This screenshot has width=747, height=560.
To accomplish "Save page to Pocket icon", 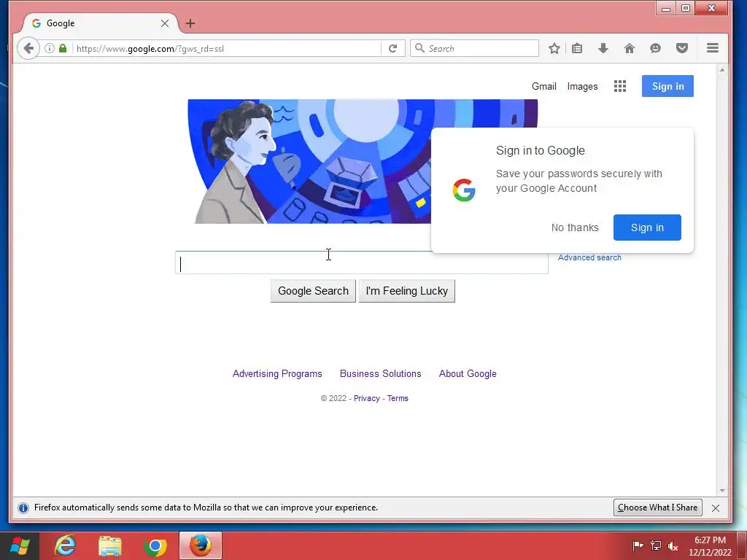I will tap(682, 48).
